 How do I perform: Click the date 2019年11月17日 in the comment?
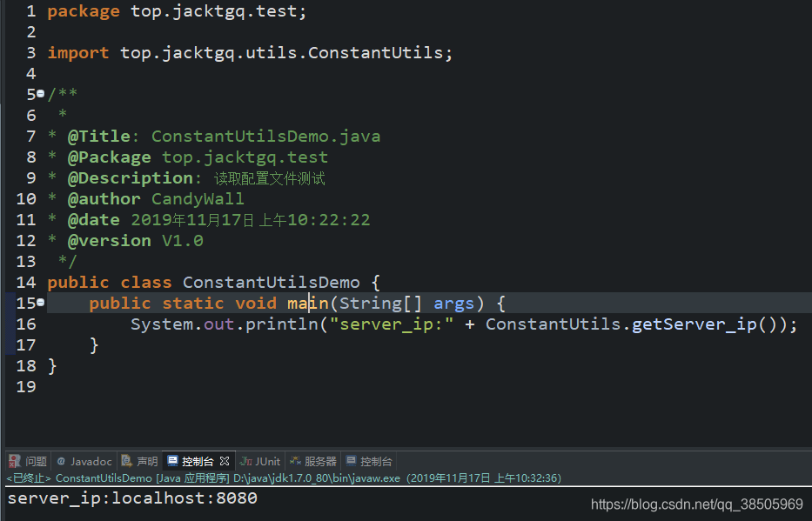pyautogui.click(x=192, y=220)
